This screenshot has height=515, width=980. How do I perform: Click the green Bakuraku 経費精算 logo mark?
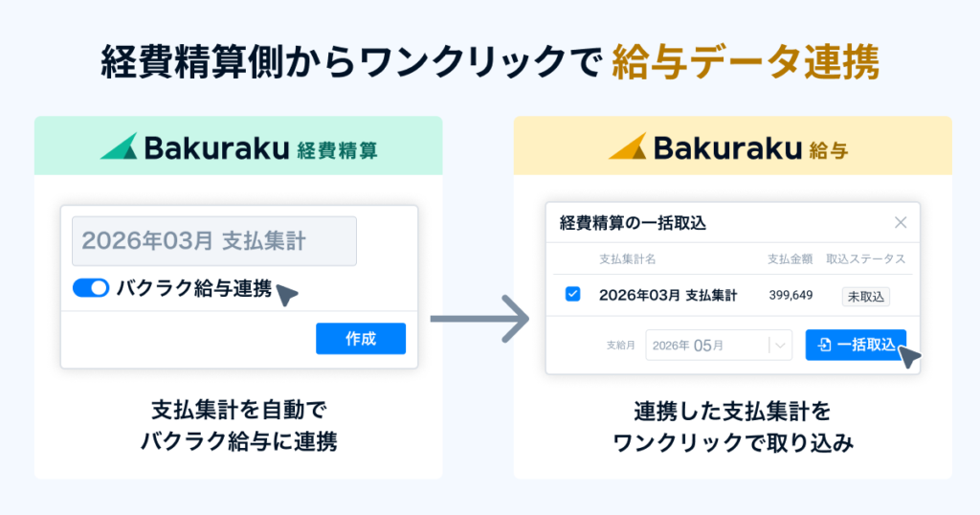click(119, 146)
